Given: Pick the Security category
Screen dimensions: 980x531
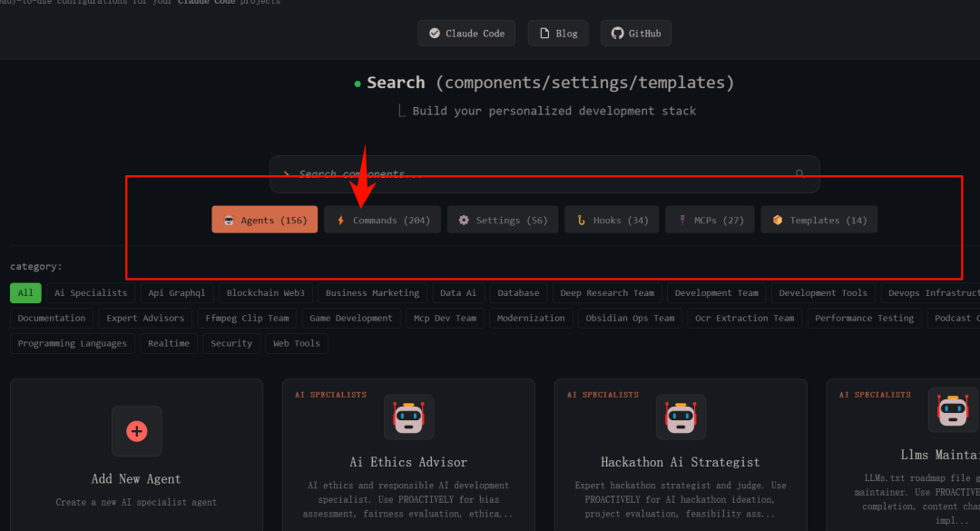Looking at the screenshot, I should tap(231, 343).
